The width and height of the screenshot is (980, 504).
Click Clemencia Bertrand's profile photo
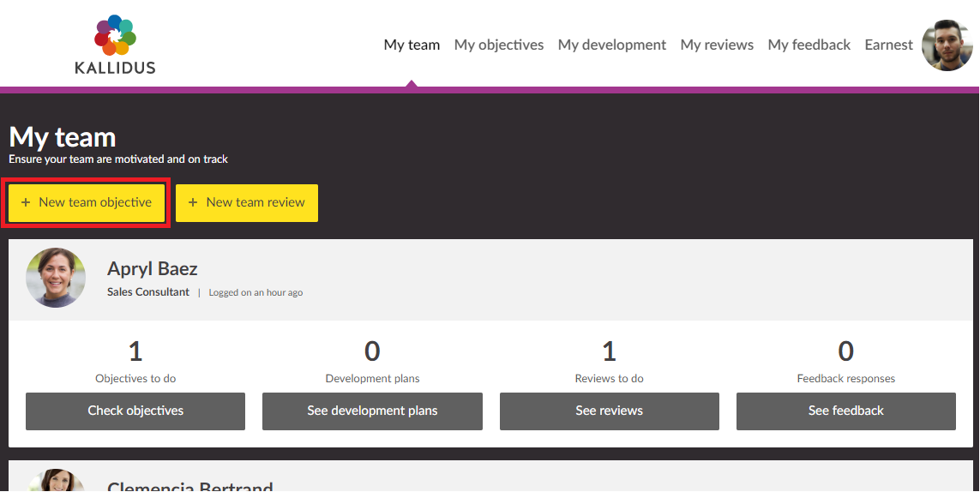click(56, 482)
